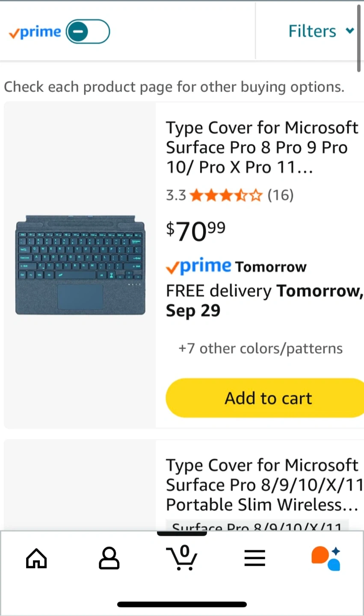Click the Prime Tomorrow delivery badge
Image resolution: width=364 pixels, height=616 pixels.
(236, 267)
